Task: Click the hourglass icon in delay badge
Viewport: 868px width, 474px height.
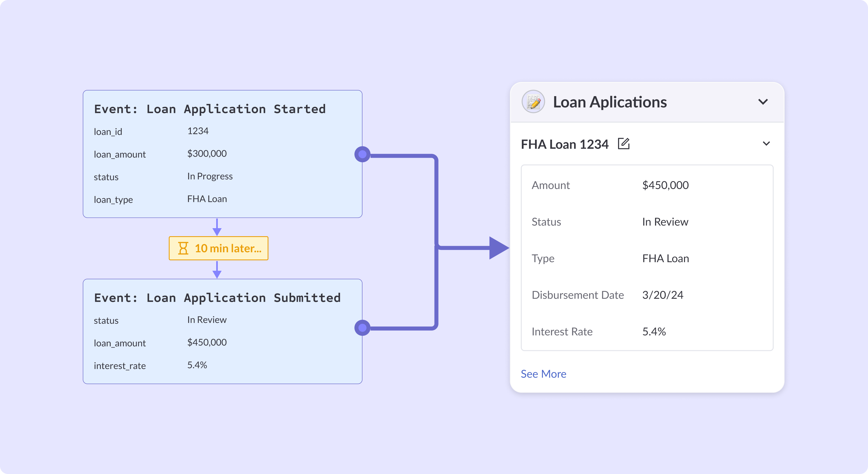Action: (x=183, y=248)
